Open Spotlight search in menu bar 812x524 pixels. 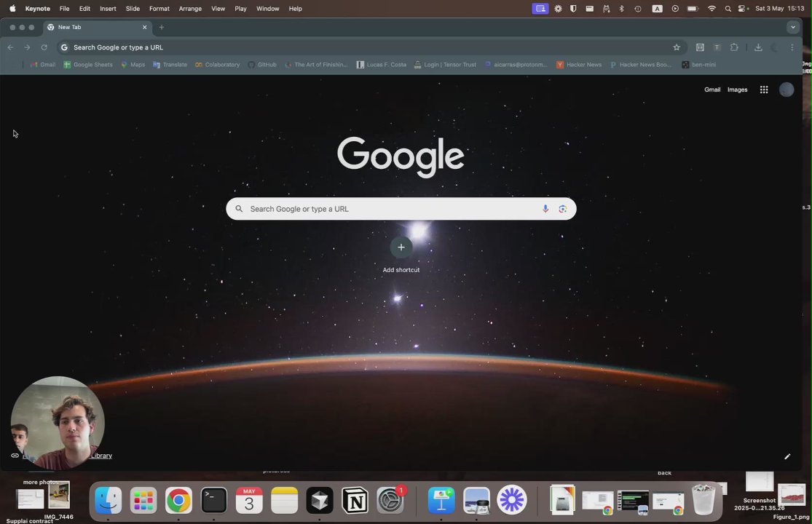[x=728, y=8]
